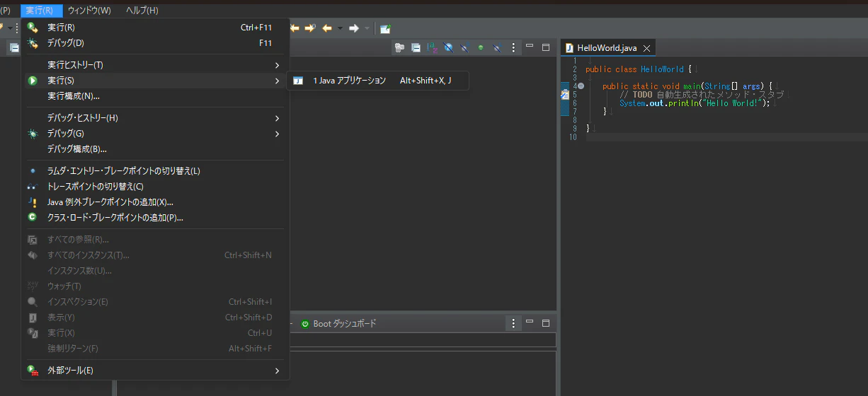Viewport: 868px width, 396px height.
Task: Select 1 Java アプリケーション submenu item
Action: pyautogui.click(x=377, y=81)
